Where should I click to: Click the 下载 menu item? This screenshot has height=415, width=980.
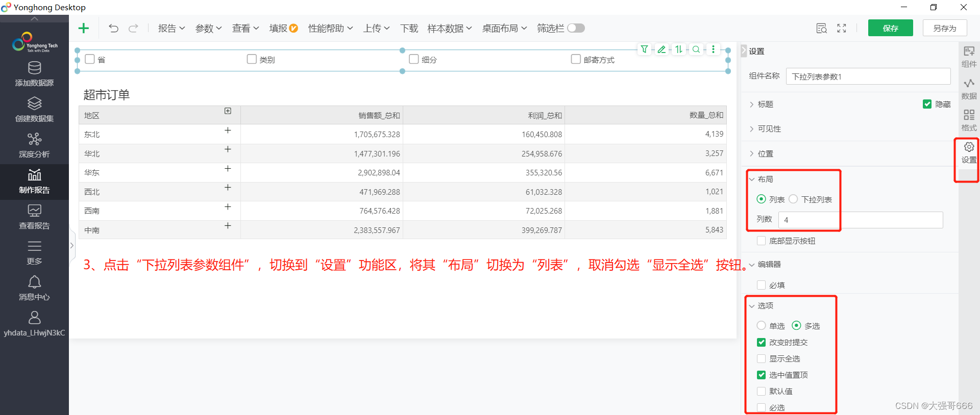[409, 28]
